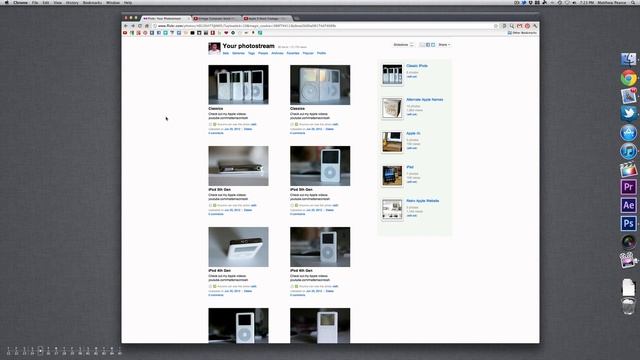Open Adobe After Effects in the Dock

[629, 205]
